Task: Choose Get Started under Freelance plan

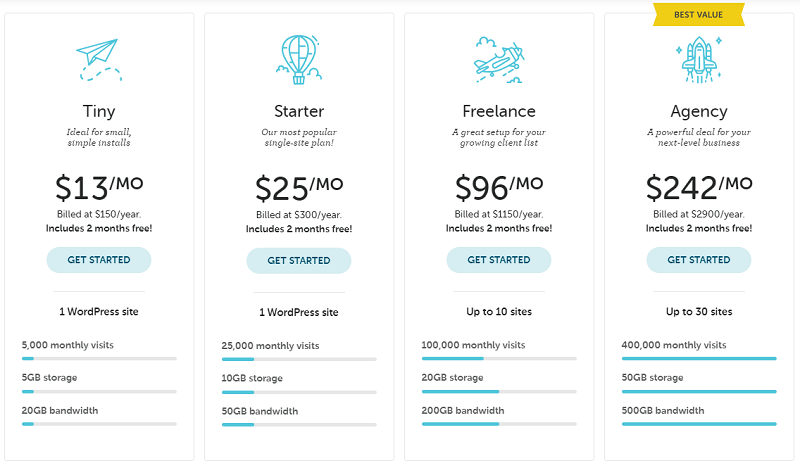Action: 499,260
